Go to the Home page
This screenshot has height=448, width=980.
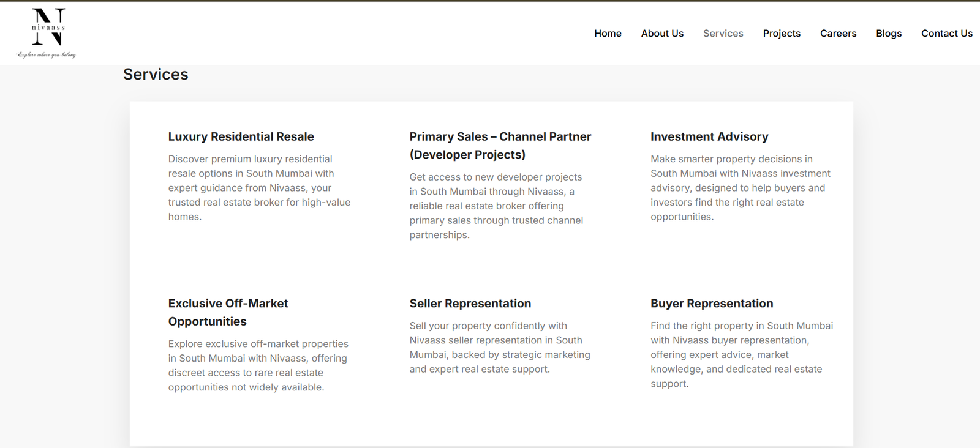[x=608, y=34]
